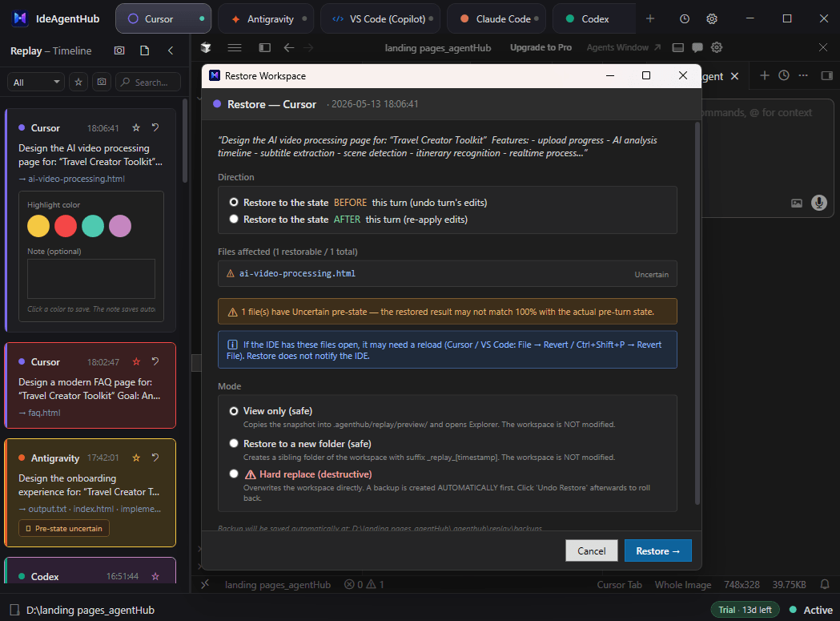The width and height of the screenshot is (840, 621).
Task: Restore icon on the Cursor 18:02:47 entry
Action: pyautogui.click(x=155, y=361)
